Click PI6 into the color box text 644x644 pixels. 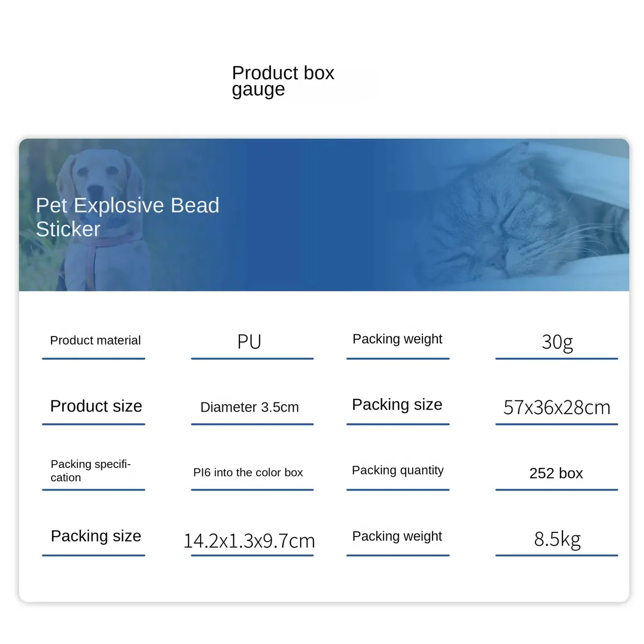248,473
